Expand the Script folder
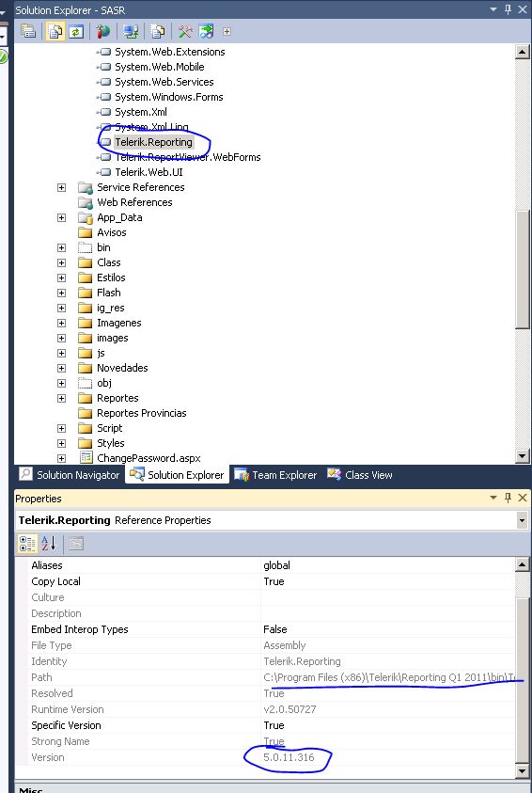Screen dimensions: 532x793 (62, 428)
